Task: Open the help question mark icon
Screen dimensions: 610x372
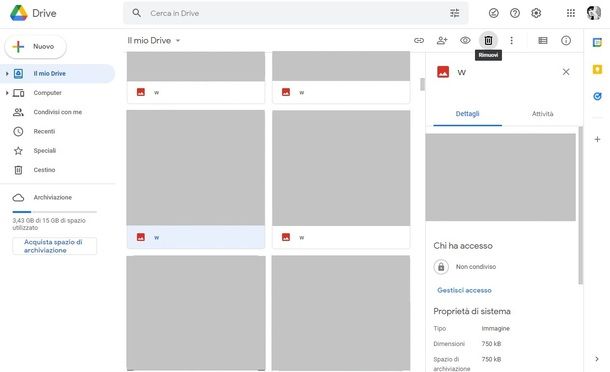Action: pos(515,13)
